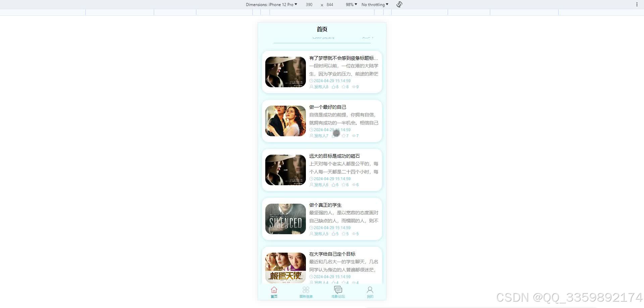Edit the viewport width field 390

point(309,5)
